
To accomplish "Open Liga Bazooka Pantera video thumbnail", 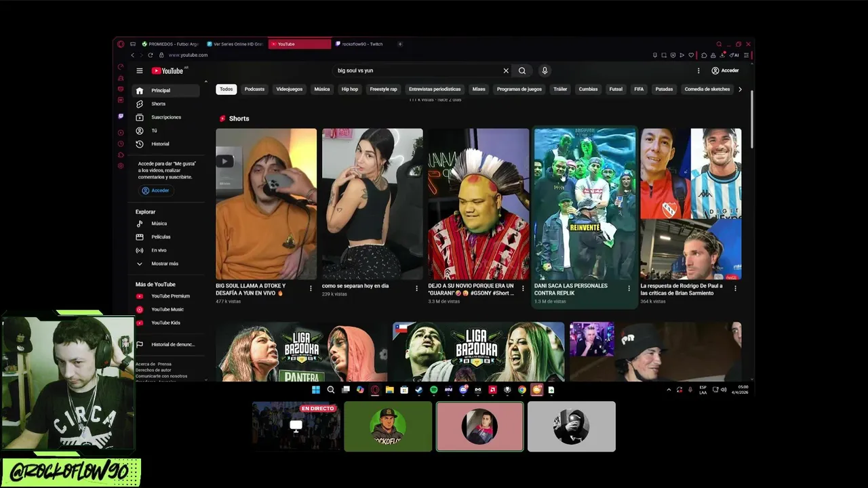I will [301, 352].
